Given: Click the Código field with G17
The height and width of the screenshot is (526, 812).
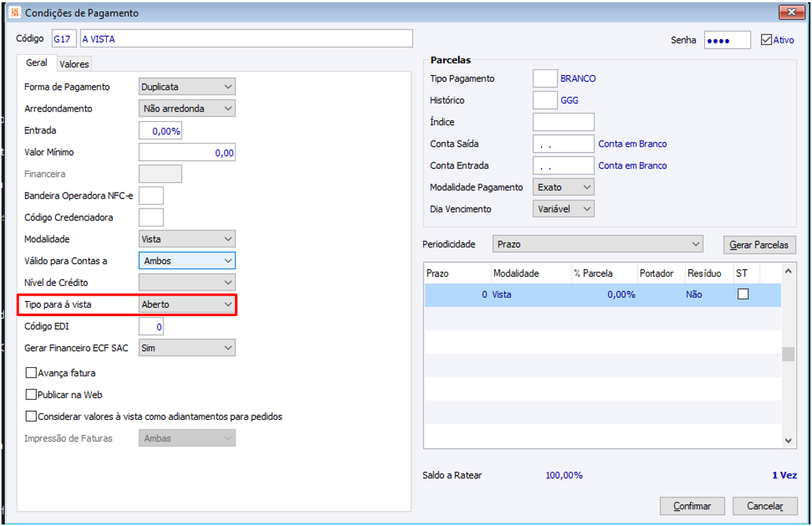Looking at the screenshot, I should [64, 39].
